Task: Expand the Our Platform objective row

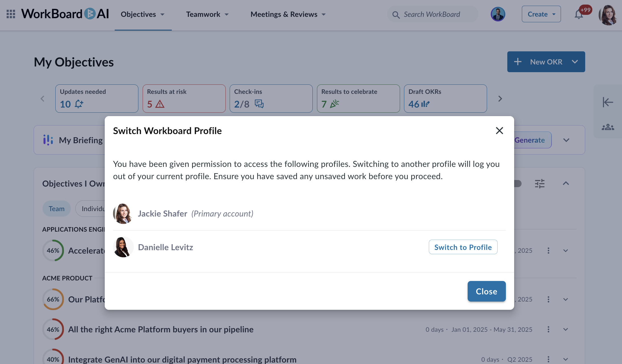Action: pos(566,300)
